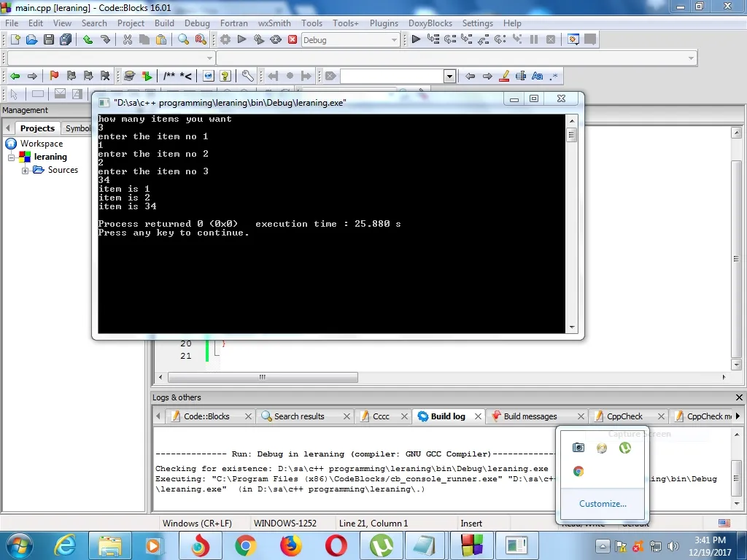Viewport: 747px width, 560px height.
Task: Run to cursor debug icon
Action: click(433, 39)
